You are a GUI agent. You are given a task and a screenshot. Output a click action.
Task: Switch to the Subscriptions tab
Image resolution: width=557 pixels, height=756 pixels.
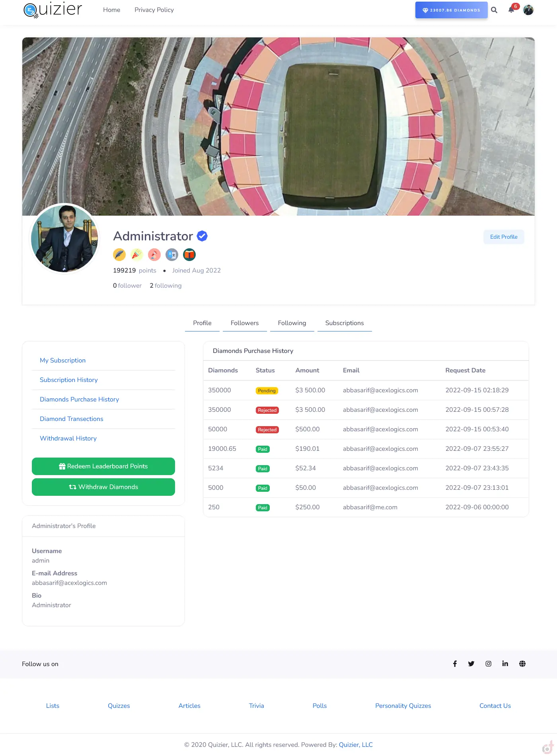[345, 323]
